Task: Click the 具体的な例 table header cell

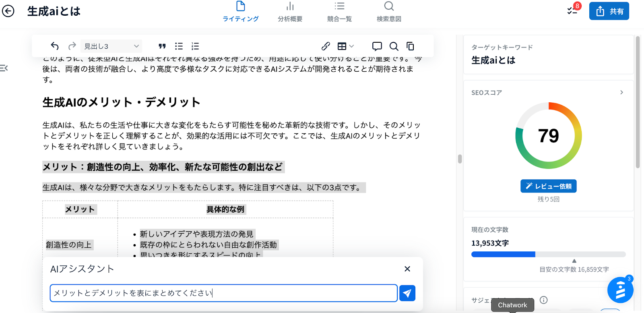Action: [225, 209]
